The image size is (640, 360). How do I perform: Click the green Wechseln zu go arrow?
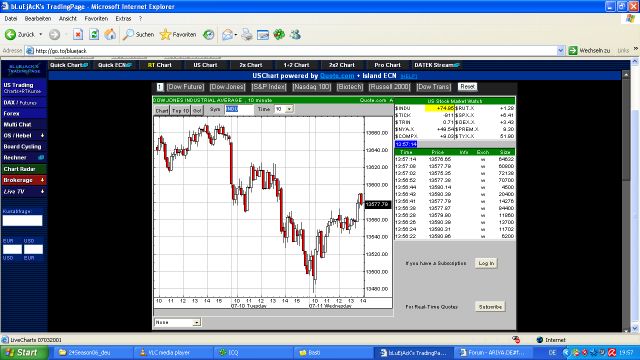coord(573,51)
